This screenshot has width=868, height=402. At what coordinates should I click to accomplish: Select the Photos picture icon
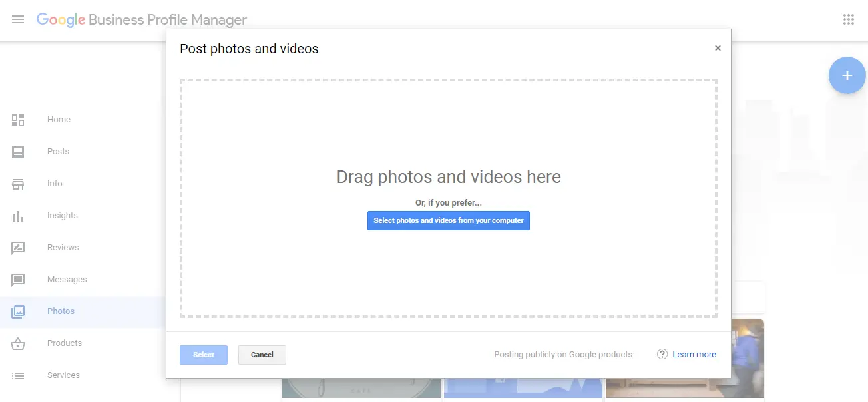[18, 311]
